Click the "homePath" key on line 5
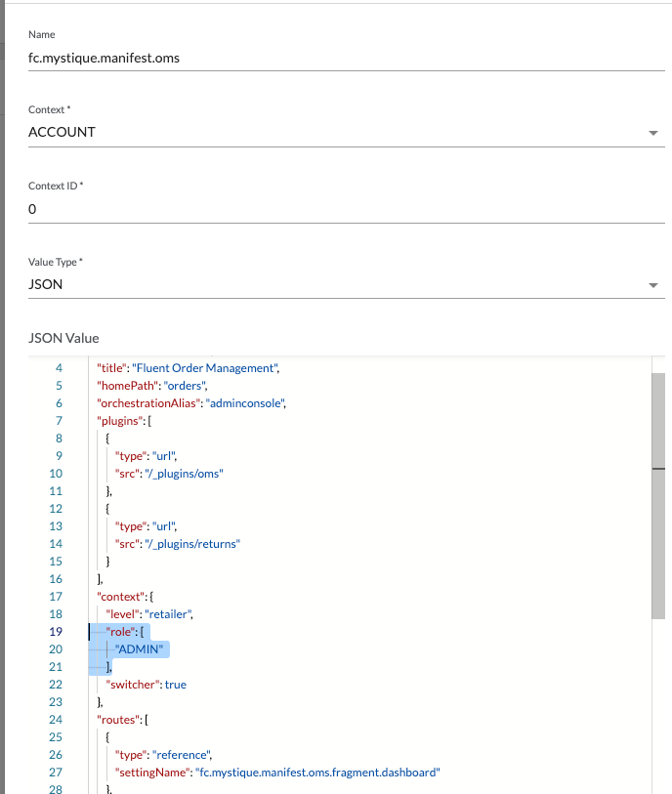The height and width of the screenshot is (794, 672). pos(122,386)
